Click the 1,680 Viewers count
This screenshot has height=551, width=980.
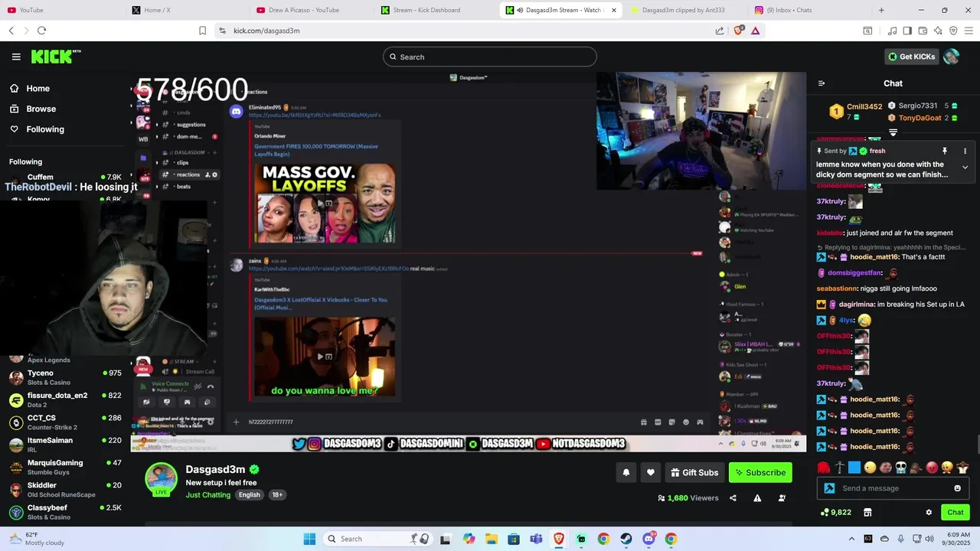point(688,498)
